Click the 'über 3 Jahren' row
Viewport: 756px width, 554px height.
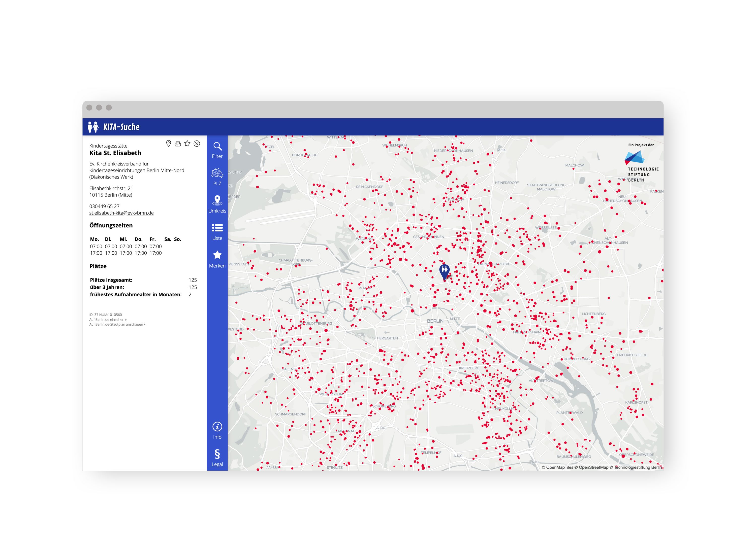[x=143, y=287]
